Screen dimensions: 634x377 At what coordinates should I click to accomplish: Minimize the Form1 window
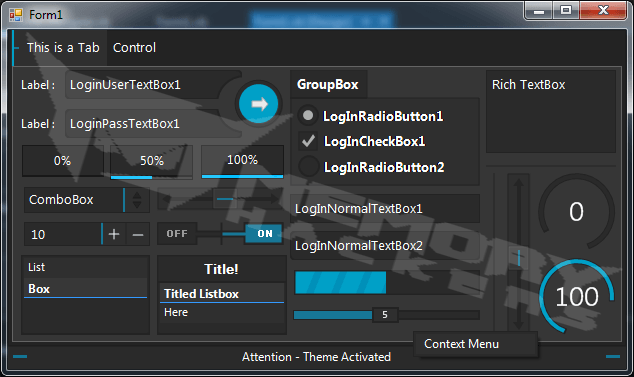[x=539, y=11]
